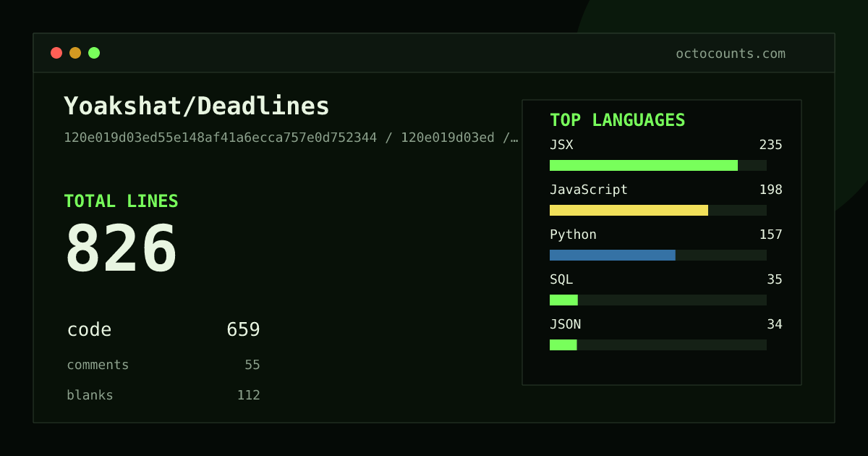Click the SQL language label
This screenshot has height=456, width=868.
[561, 279]
